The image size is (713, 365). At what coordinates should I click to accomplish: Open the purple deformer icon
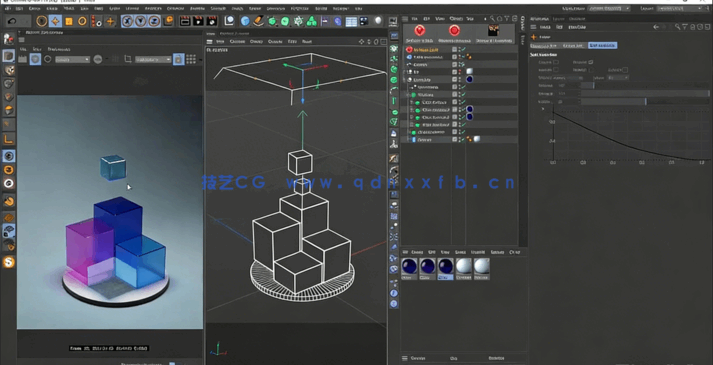tap(338, 21)
